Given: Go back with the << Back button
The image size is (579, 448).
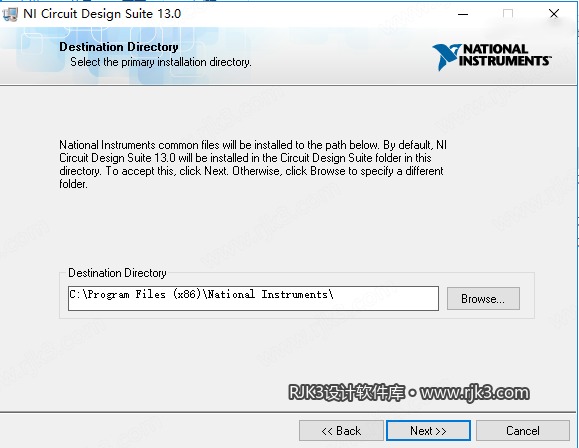Looking at the screenshot, I should click(x=341, y=431).
